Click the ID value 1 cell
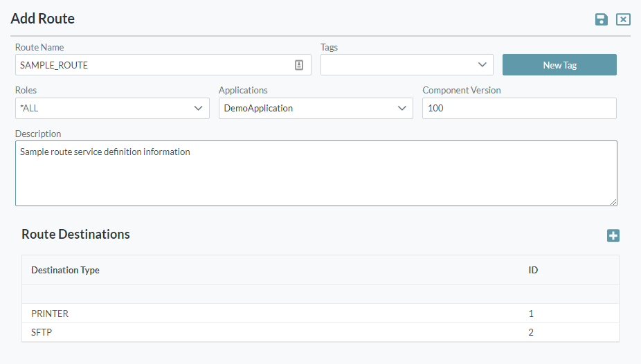This screenshot has height=364, width=641. (531, 313)
